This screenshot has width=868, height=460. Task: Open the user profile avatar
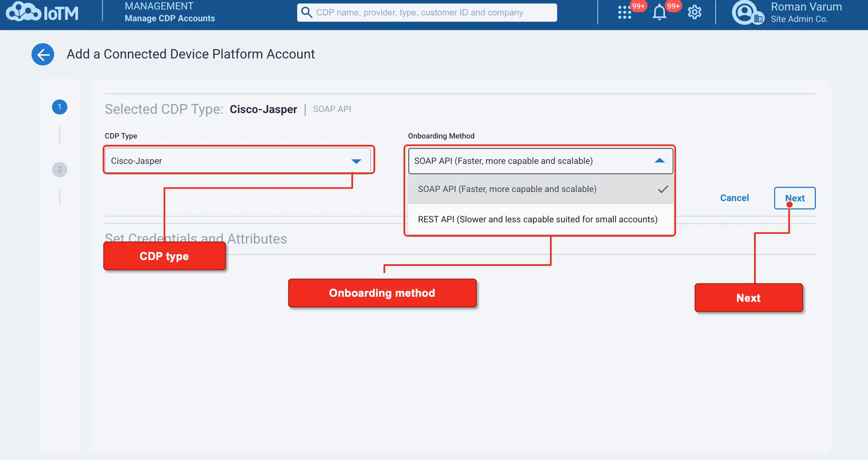point(747,13)
